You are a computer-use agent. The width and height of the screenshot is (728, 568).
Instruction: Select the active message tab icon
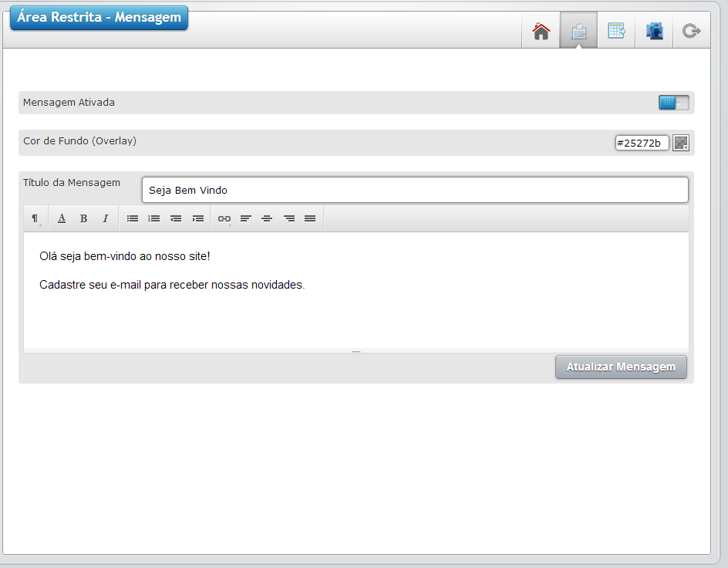click(578, 31)
